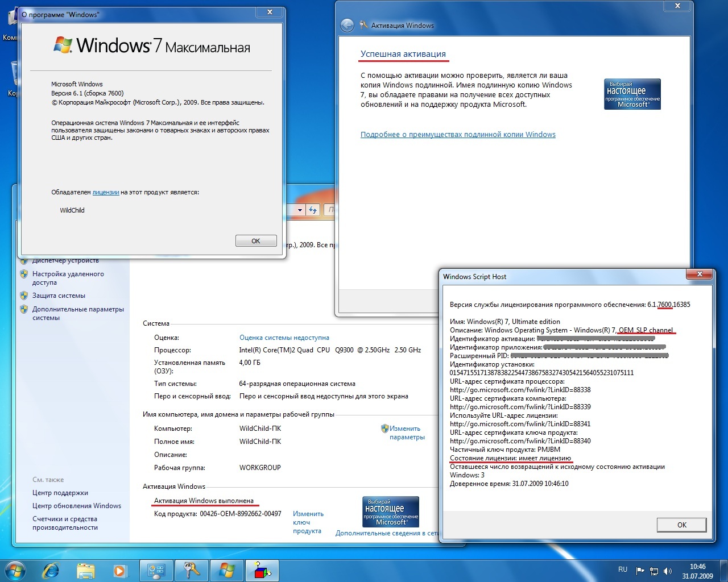Click shield icon beside Защита системы
The height and width of the screenshot is (582, 728).
[x=24, y=296]
